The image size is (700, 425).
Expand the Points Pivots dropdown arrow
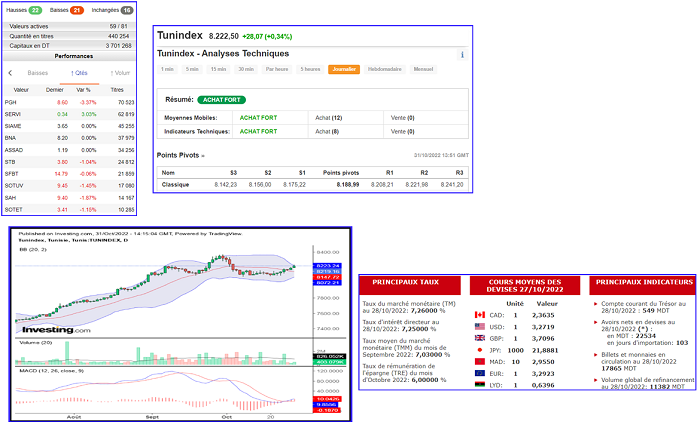click(204, 156)
